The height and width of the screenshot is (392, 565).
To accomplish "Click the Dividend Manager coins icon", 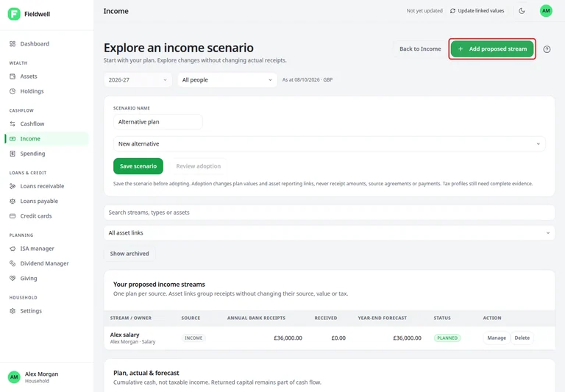I will [x=13, y=263].
